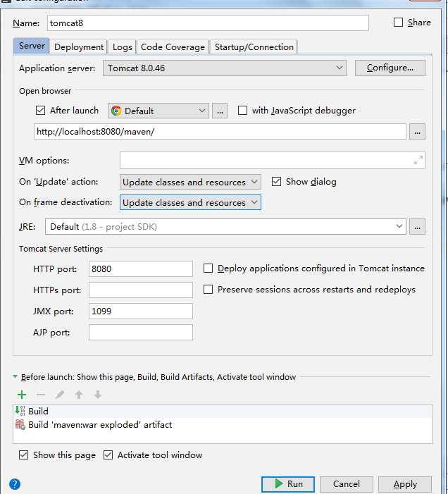
Task: Click the expand icon in VM options field
Action: click(x=418, y=160)
